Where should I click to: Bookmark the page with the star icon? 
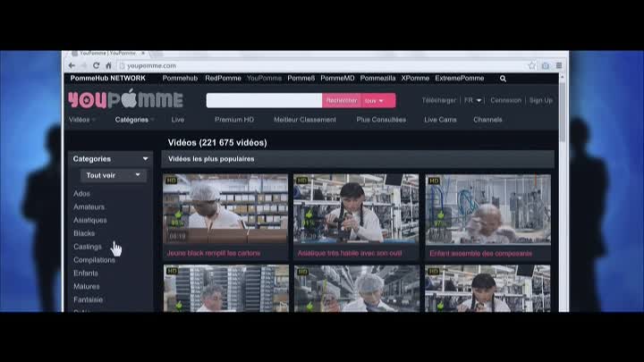(x=532, y=65)
